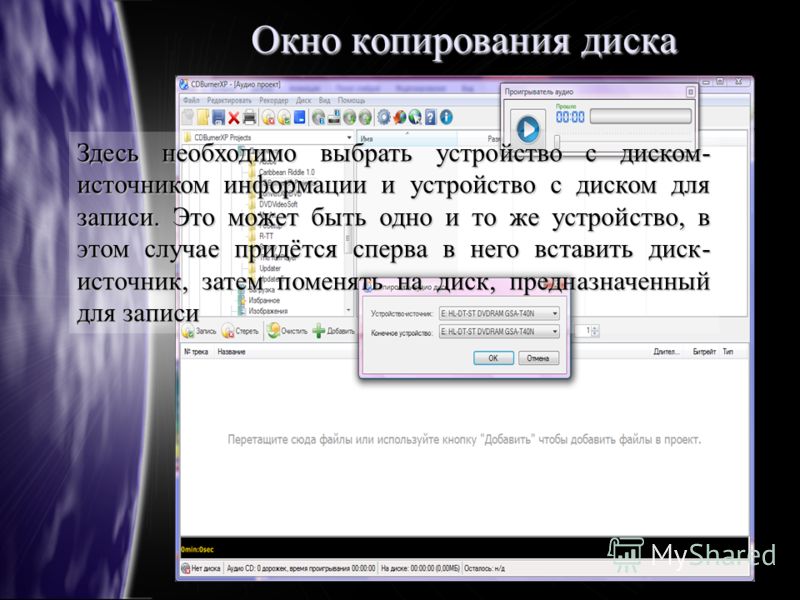Click the Нет диска status entry
This screenshot has height=600, width=800.
[x=202, y=568]
